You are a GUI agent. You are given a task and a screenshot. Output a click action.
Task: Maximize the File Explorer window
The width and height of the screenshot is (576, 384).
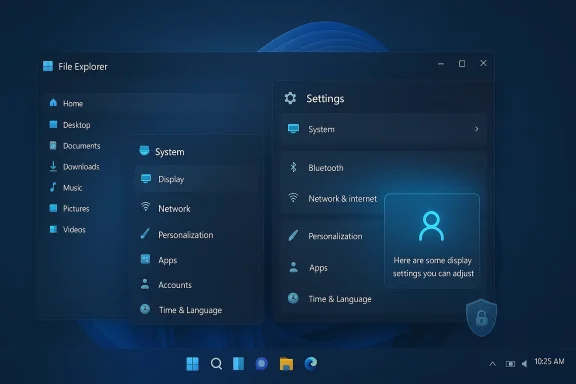pyautogui.click(x=462, y=64)
